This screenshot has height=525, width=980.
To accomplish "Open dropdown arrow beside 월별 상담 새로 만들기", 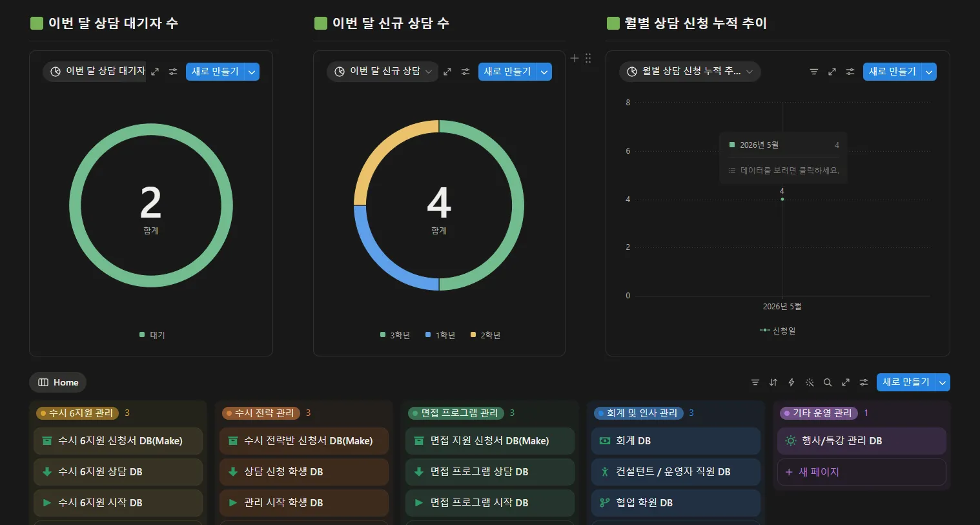I will (930, 72).
